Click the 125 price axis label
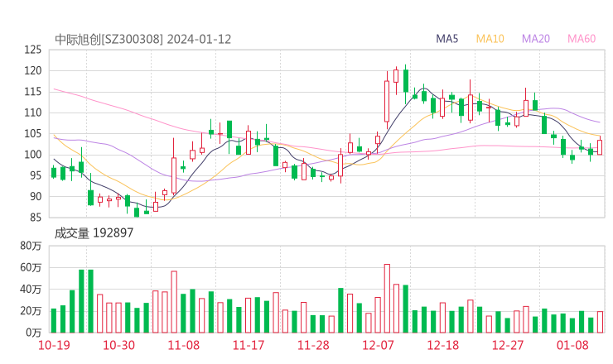The height and width of the screenshot is (364, 613). pyautogui.click(x=33, y=50)
